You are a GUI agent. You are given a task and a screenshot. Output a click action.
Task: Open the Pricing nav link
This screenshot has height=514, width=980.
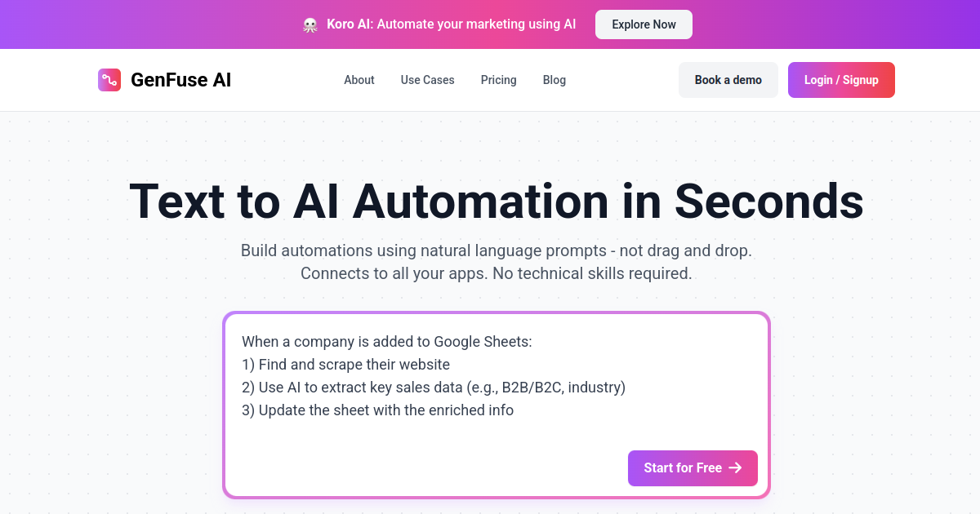(x=498, y=80)
